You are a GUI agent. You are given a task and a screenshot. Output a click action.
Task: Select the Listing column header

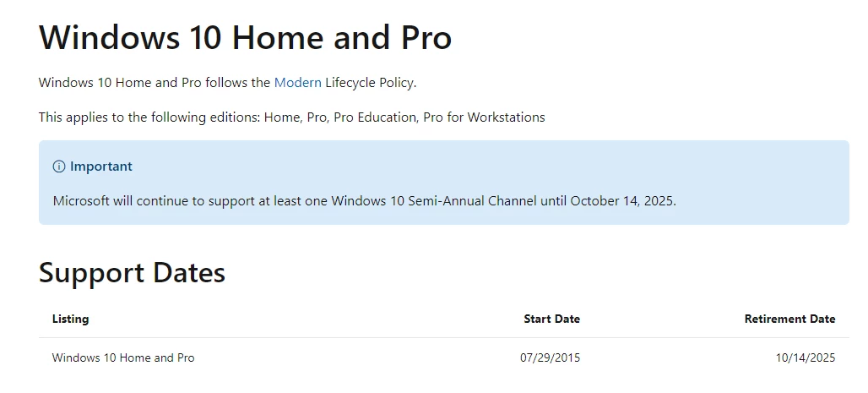pyautogui.click(x=70, y=319)
